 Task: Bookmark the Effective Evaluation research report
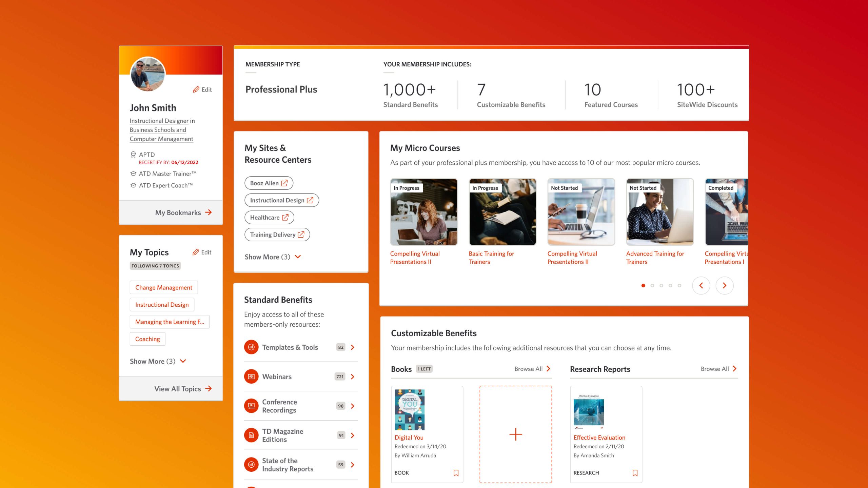pyautogui.click(x=635, y=473)
